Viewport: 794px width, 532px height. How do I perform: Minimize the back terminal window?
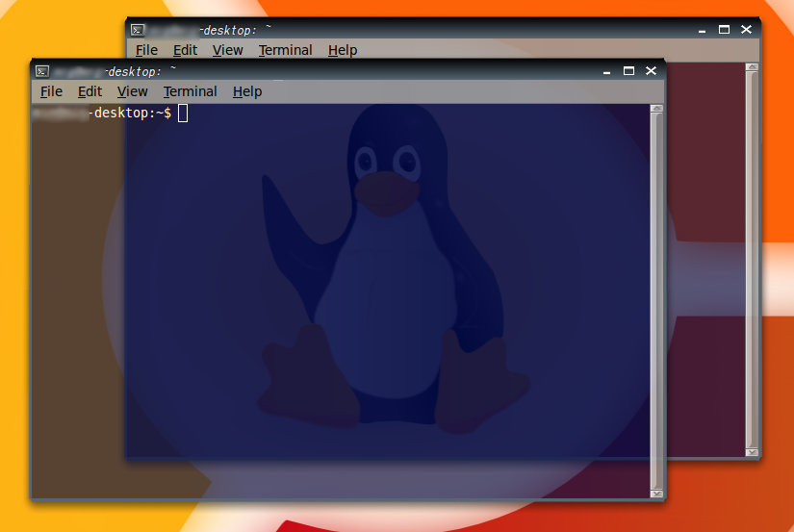pos(702,30)
